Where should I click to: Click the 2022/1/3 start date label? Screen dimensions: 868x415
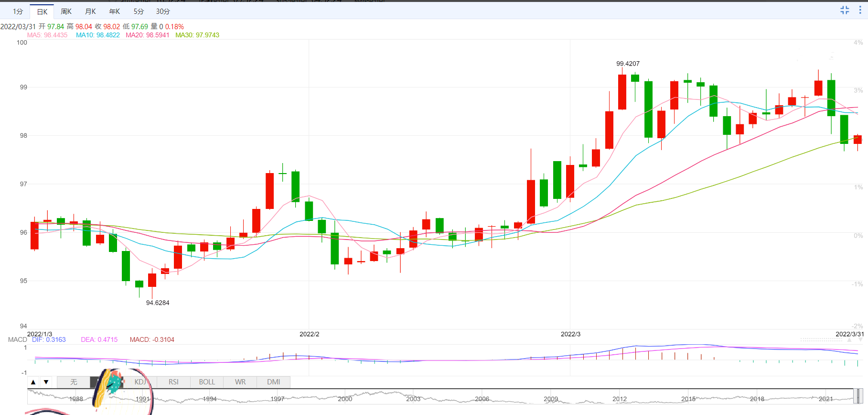point(40,334)
